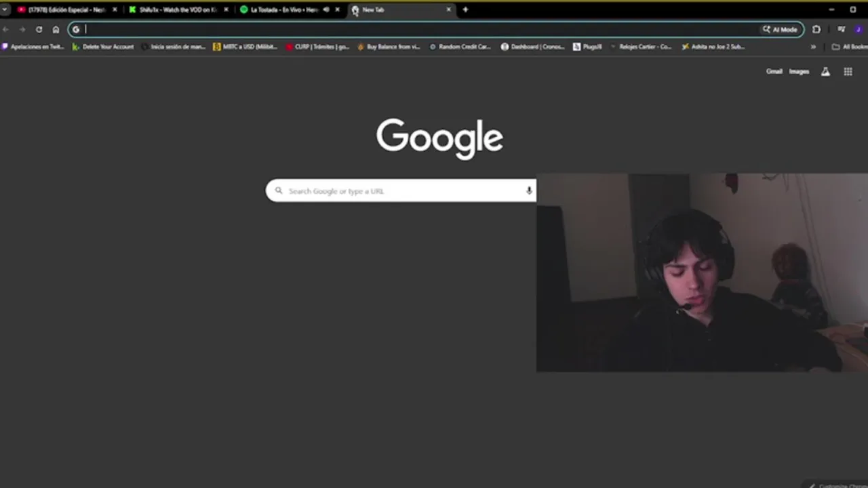This screenshot has height=488, width=868.
Task: Maximize the browser window
Action: (853, 9)
